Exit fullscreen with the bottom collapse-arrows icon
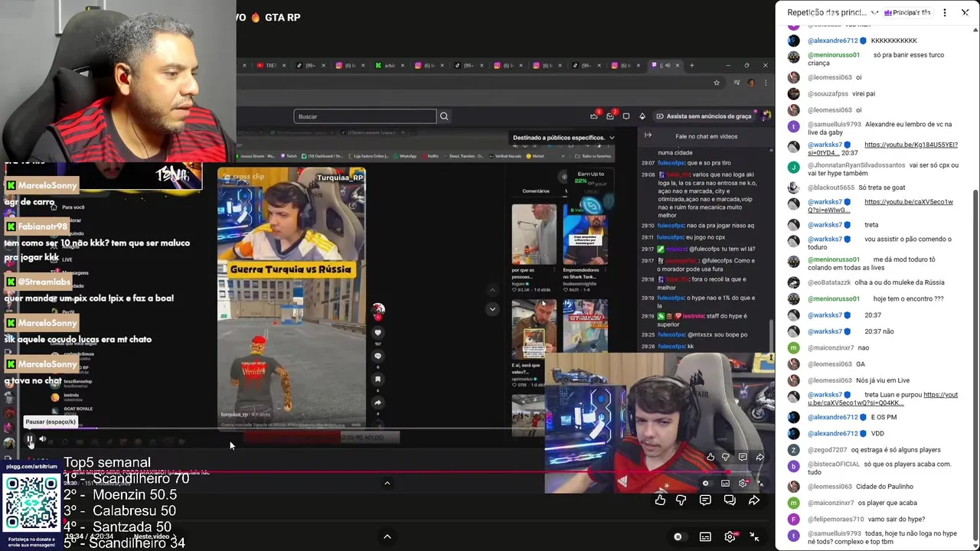Screen dimensions: 980x551 [x=754, y=537]
